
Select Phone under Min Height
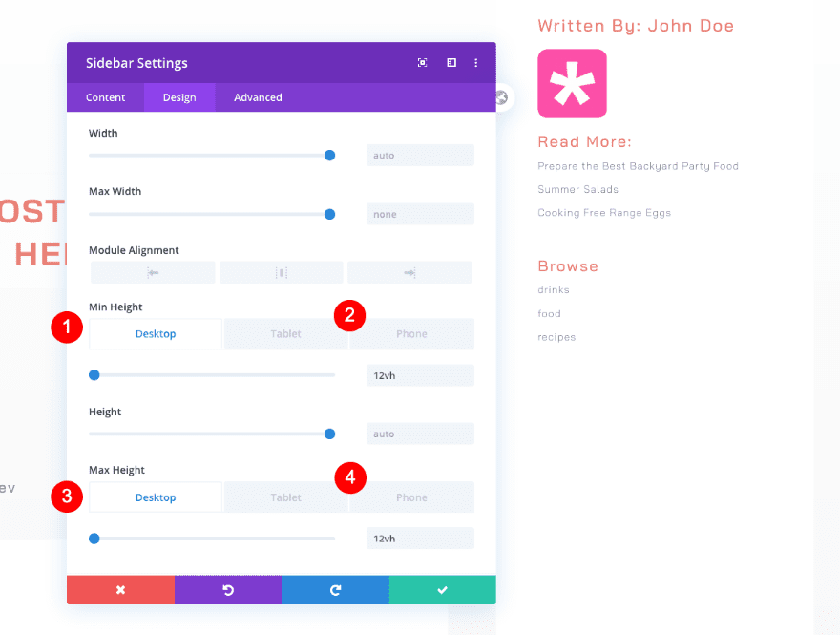411,334
